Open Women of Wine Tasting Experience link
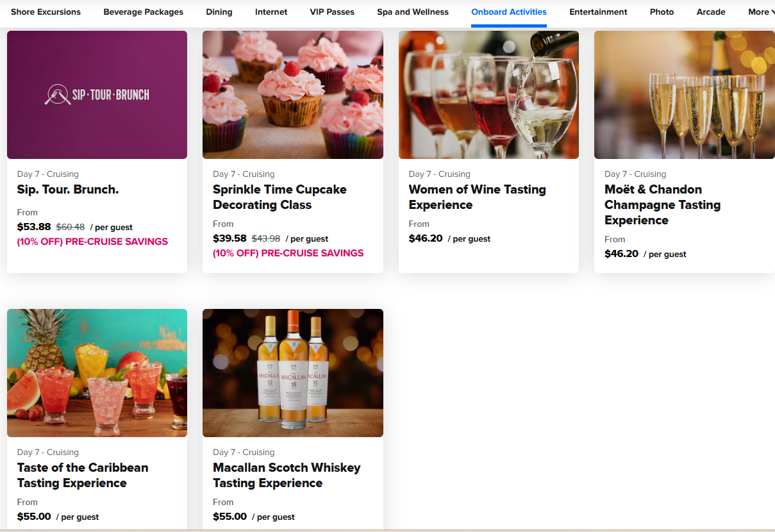 tap(477, 197)
